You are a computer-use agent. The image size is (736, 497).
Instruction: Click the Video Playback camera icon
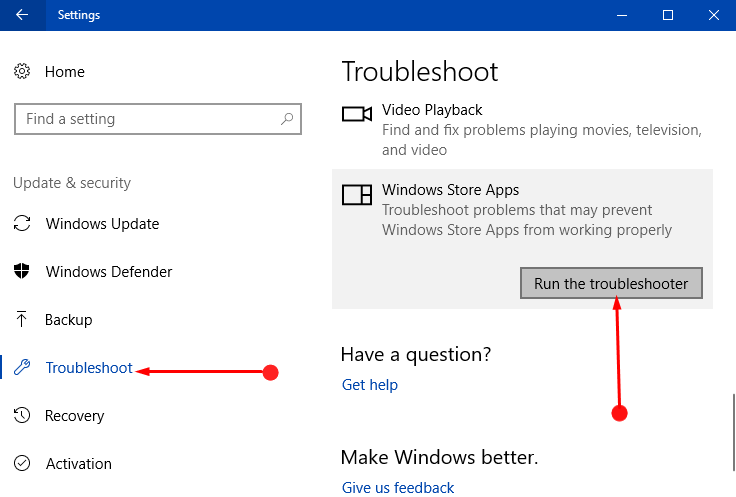tap(357, 114)
